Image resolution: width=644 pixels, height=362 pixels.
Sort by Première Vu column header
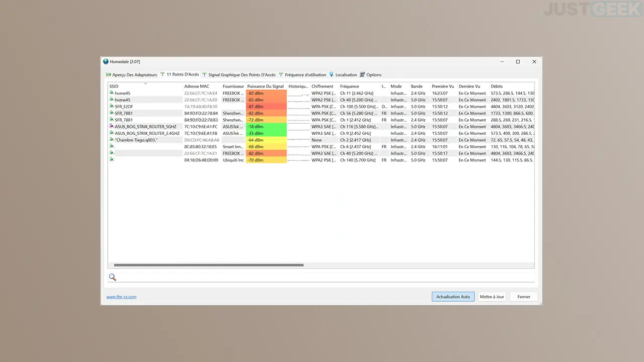click(x=444, y=86)
